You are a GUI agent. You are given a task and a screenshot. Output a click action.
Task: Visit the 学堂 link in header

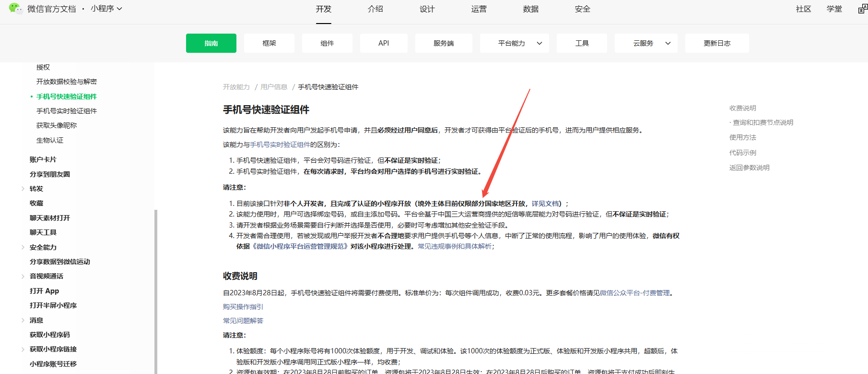[834, 9]
